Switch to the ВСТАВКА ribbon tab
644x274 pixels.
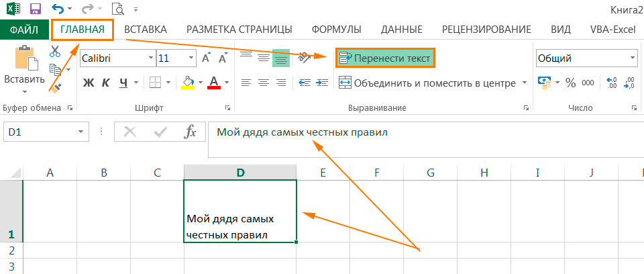tap(145, 30)
